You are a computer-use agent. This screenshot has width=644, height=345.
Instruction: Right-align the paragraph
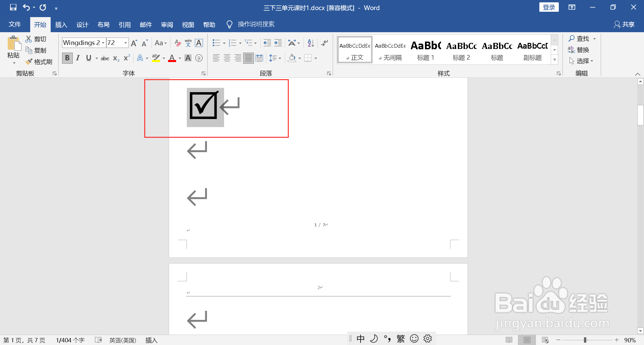tap(238, 58)
